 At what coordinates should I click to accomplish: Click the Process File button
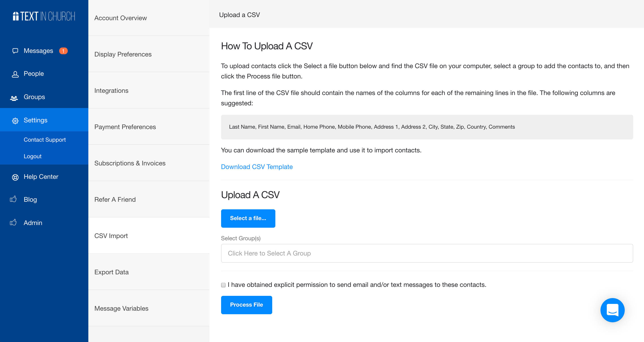[x=246, y=305]
